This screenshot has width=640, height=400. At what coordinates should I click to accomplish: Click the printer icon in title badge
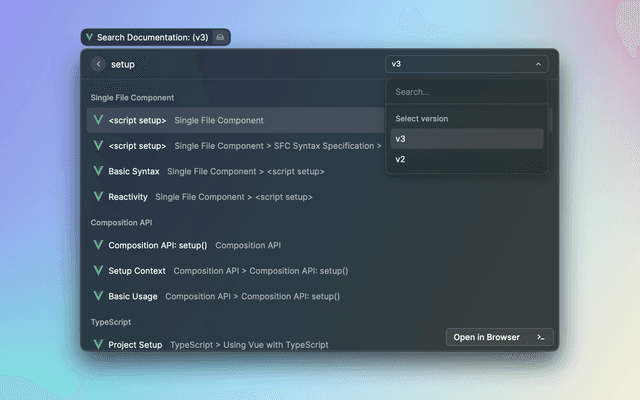click(x=221, y=37)
